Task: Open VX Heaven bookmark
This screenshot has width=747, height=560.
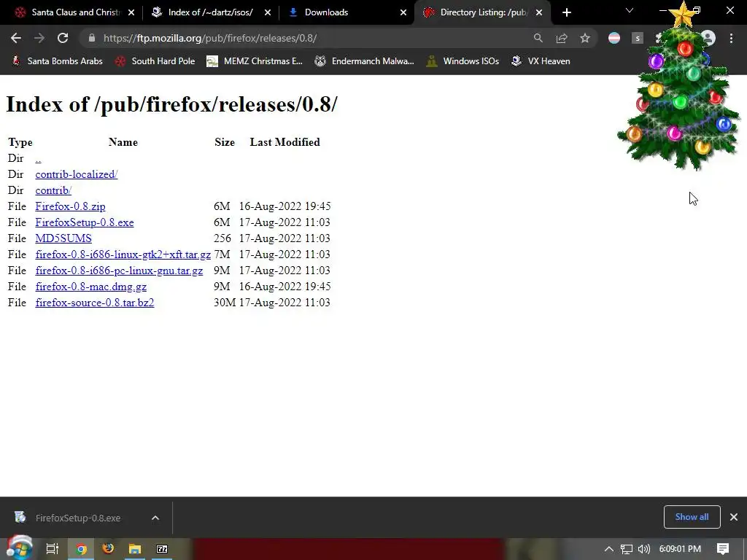Action: pos(541,61)
